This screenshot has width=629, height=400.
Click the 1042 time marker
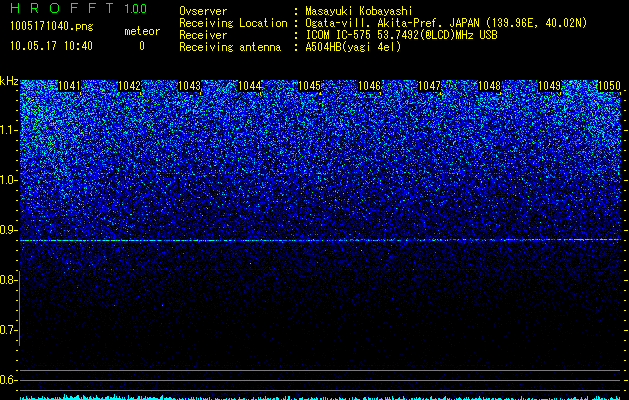point(130,86)
